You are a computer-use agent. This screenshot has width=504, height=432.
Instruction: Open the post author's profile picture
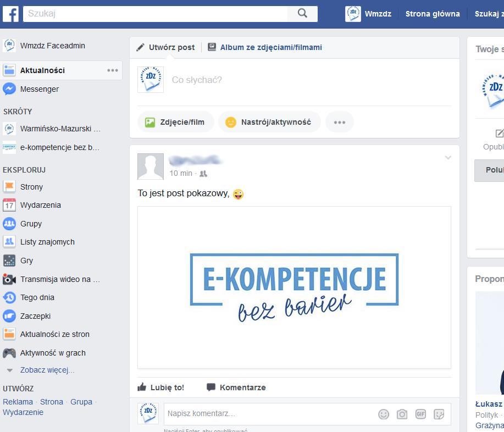coord(151,167)
